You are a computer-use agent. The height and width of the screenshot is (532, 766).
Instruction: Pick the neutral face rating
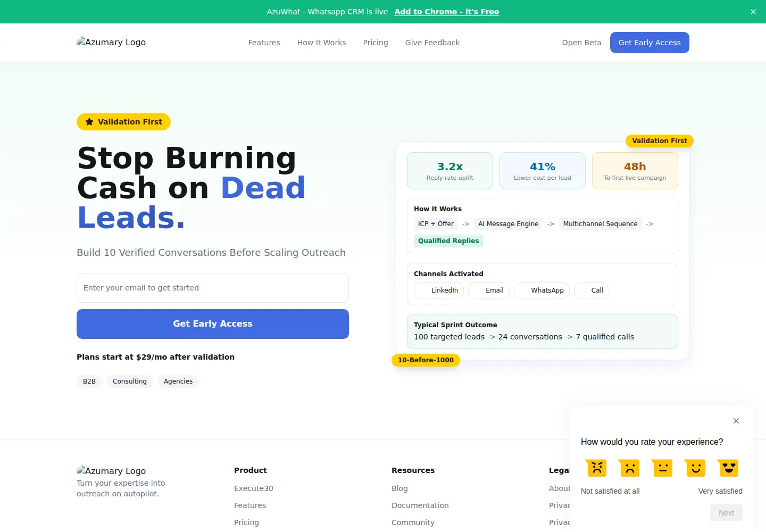tap(663, 468)
